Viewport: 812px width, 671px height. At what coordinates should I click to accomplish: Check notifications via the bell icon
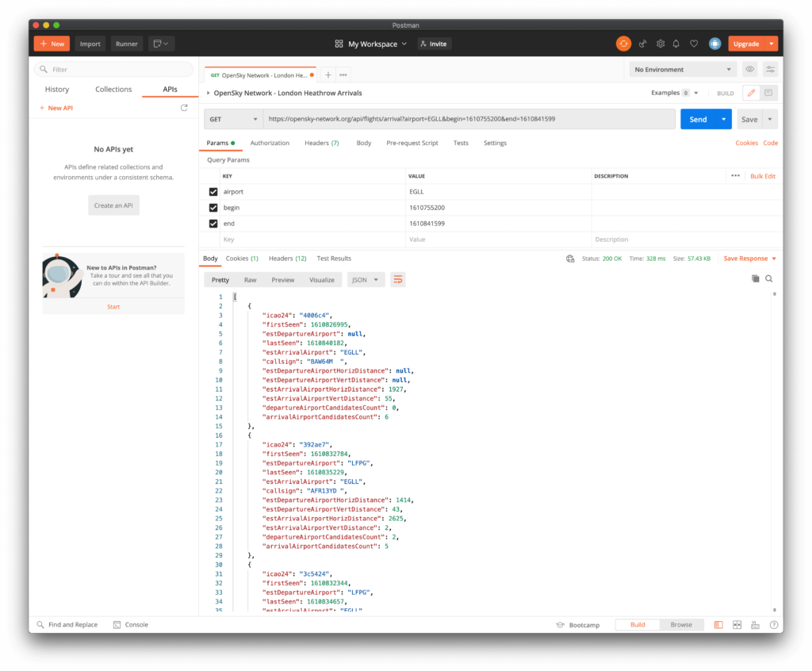coord(676,44)
